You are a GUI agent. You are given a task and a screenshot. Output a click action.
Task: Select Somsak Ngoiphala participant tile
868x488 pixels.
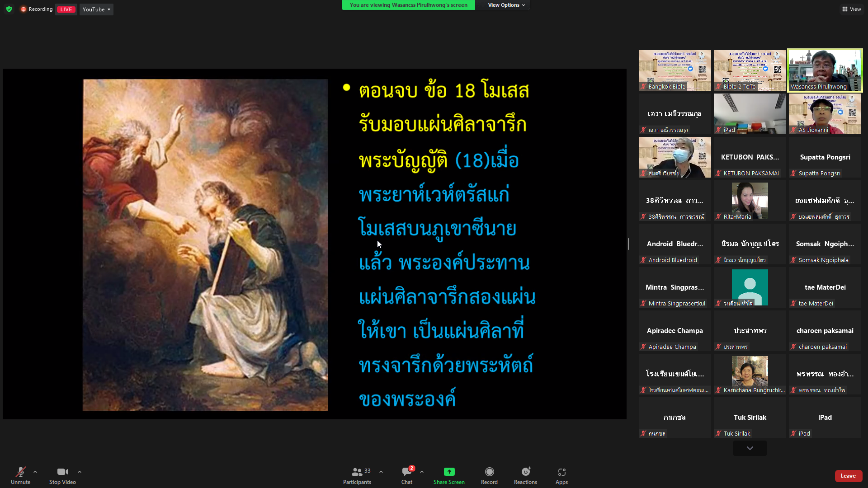point(825,244)
